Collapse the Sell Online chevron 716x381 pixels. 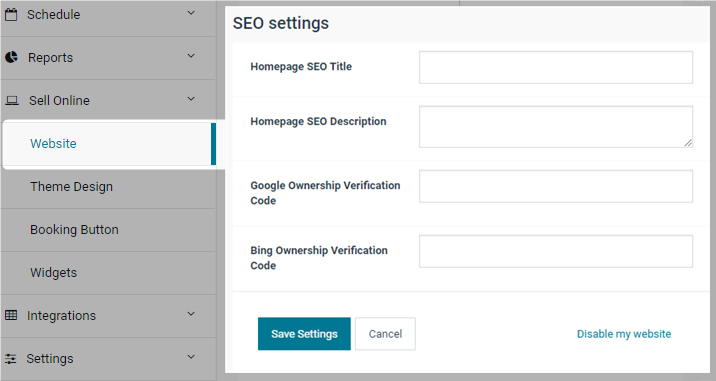tap(191, 99)
